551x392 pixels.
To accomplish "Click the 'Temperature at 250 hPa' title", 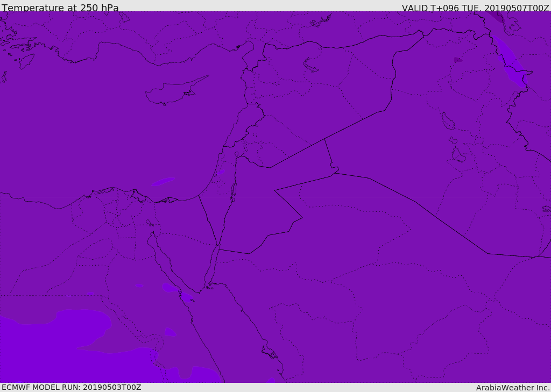I will pos(60,8).
